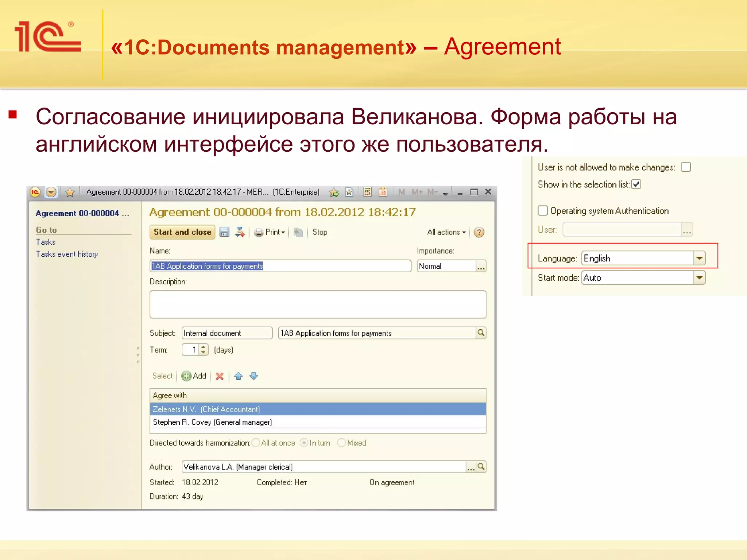Increase the Term days spinner
Viewport: 747px width, 560px height.
point(204,347)
